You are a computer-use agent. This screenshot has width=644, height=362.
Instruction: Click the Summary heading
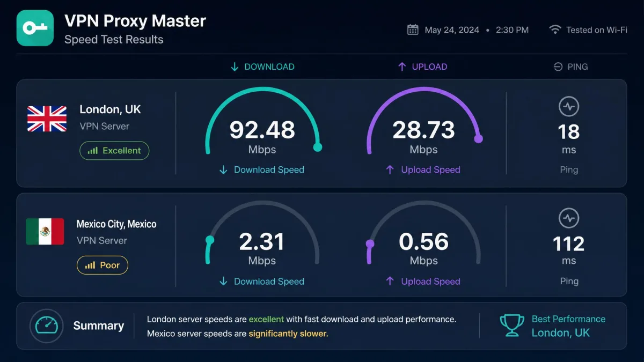click(99, 326)
